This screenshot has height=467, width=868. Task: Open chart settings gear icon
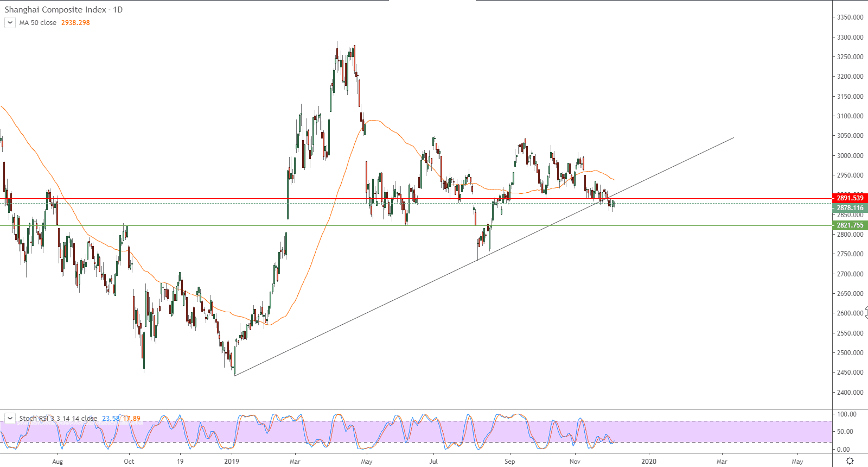point(850,461)
